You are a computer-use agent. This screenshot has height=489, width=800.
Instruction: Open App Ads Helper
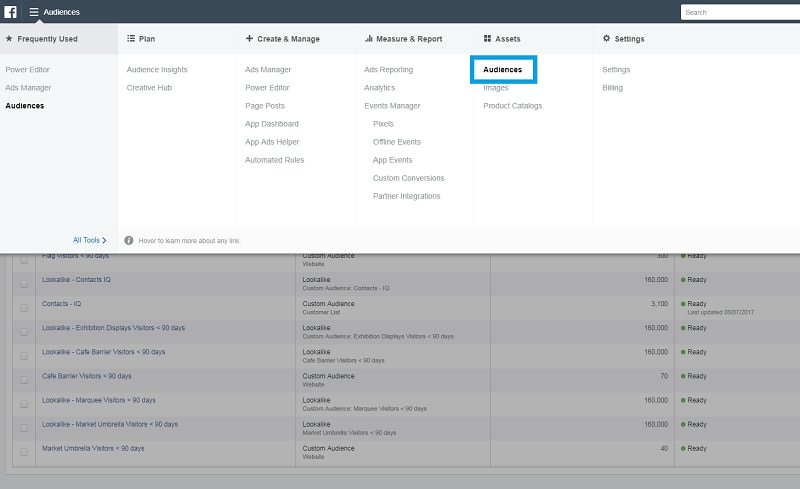point(272,142)
